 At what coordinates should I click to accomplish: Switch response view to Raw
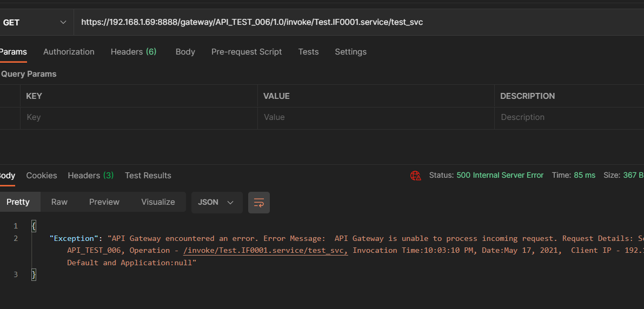(x=59, y=202)
